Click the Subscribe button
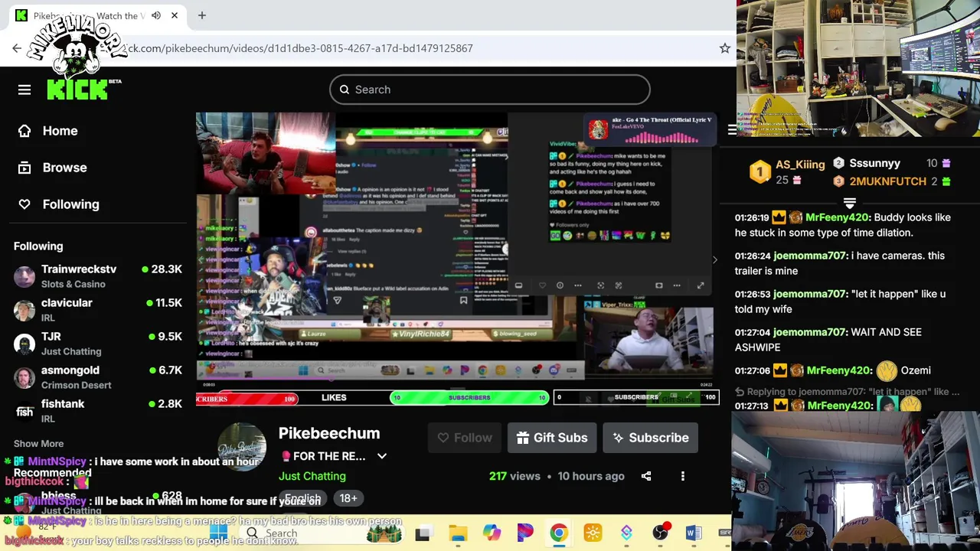980x551 pixels. (651, 438)
